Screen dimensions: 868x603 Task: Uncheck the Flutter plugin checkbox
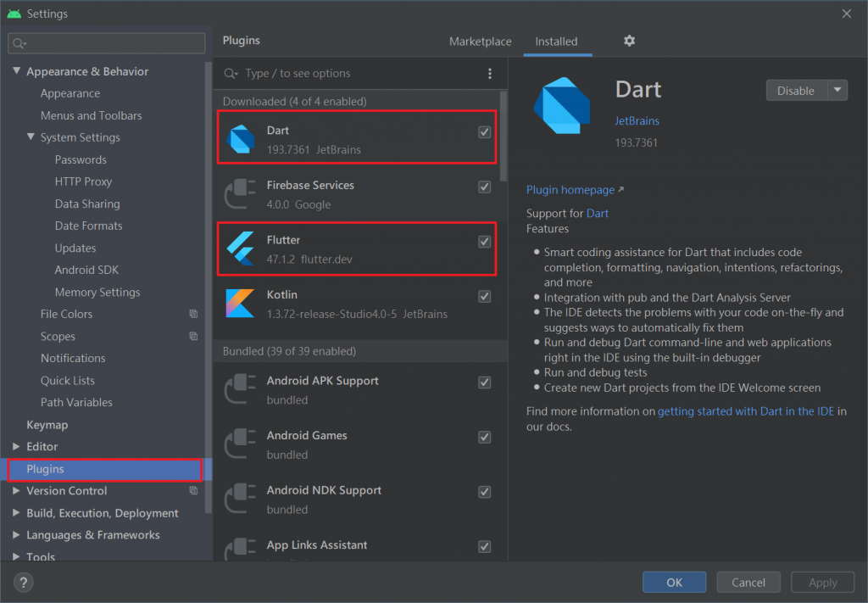(x=484, y=242)
